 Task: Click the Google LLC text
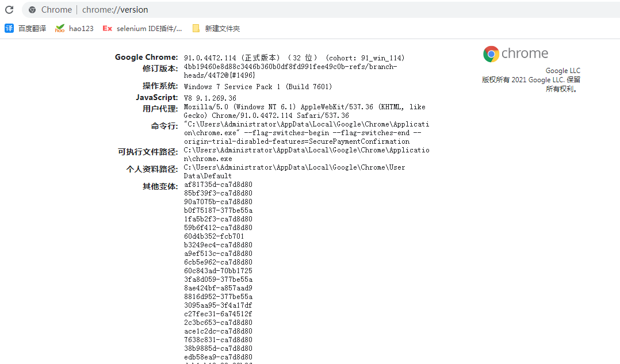coord(563,71)
